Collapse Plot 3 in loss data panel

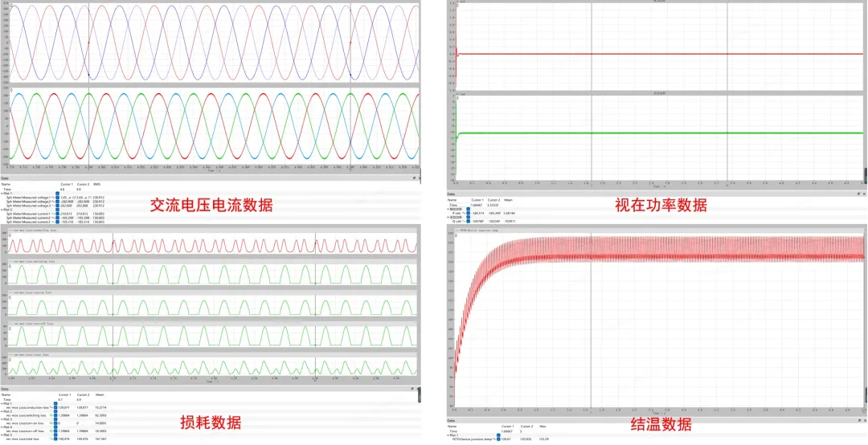pos(2,418)
